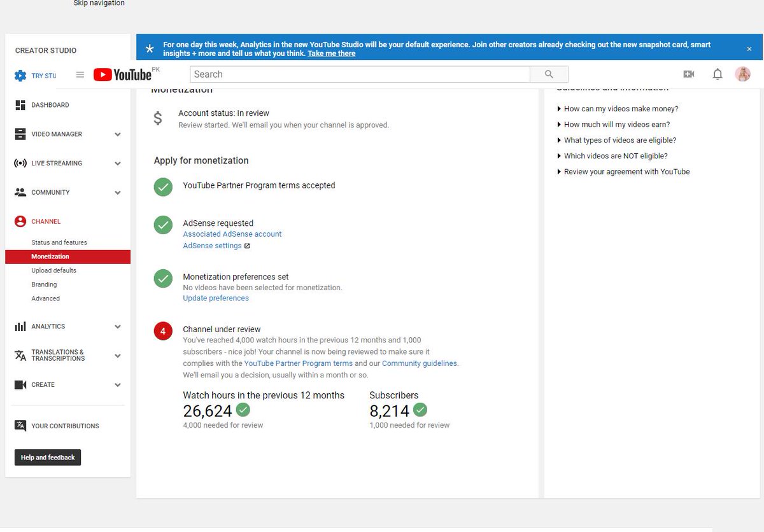Click the Video Manager icon
The image size is (764, 532).
[x=20, y=134]
